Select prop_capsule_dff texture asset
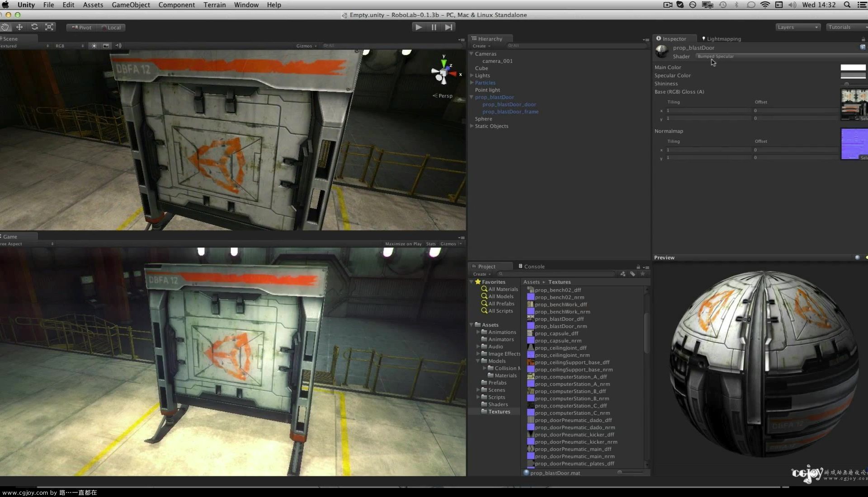868x497 pixels. point(553,333)
